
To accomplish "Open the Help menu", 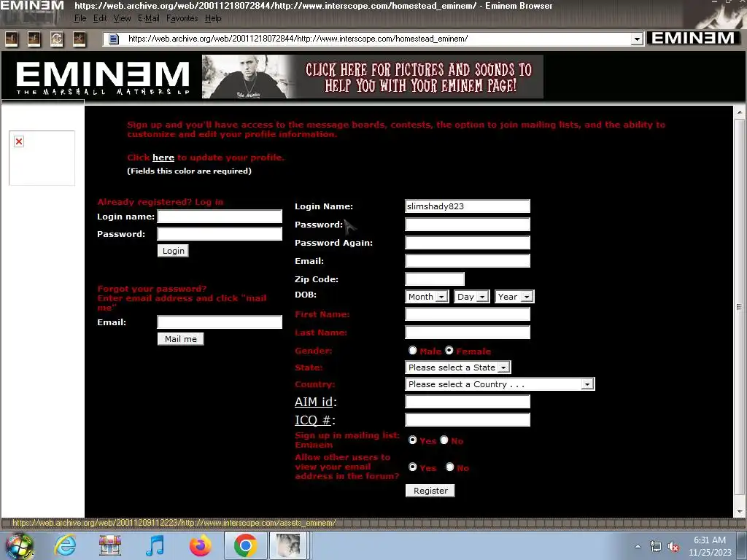I will pos(213,18).
